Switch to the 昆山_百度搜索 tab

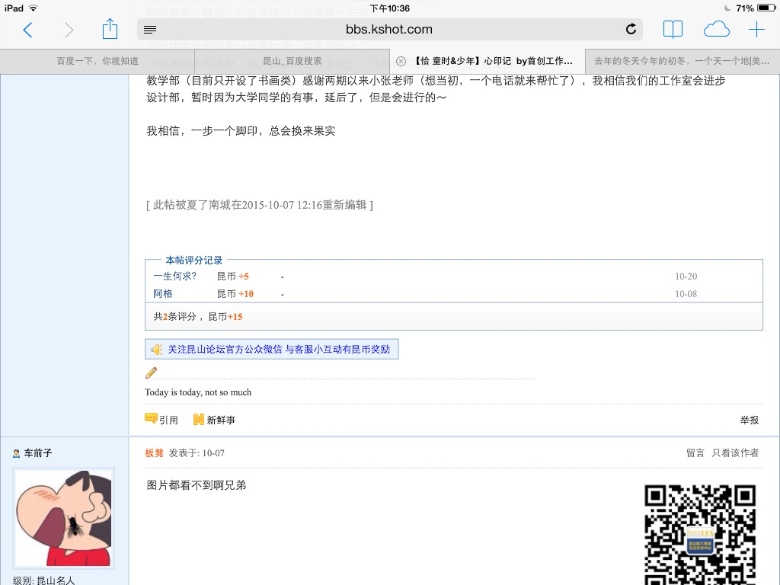[x=292, y=61]
